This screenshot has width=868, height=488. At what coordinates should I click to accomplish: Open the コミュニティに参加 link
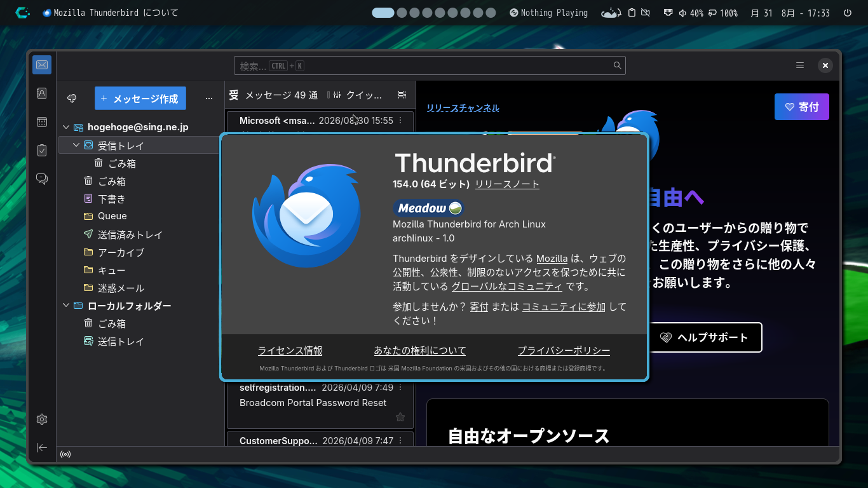pos(564,307)
